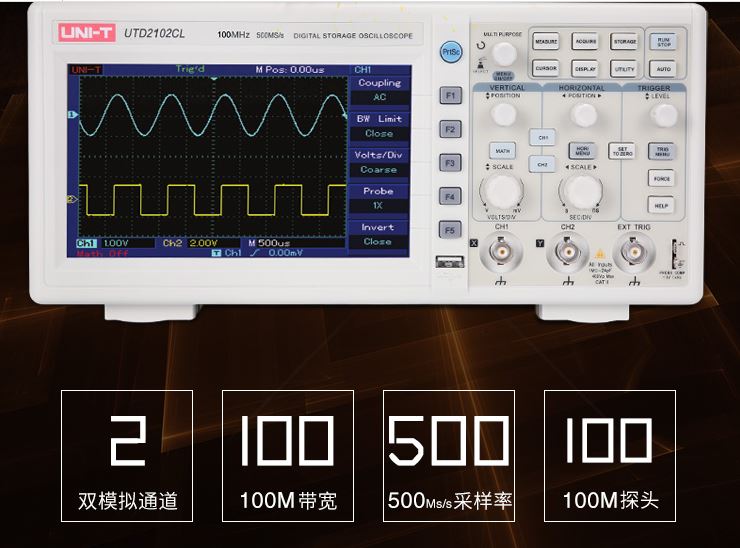Select Invert Close menu item
The height and width of the screenshot is (548, 740).
pos(379,234)
